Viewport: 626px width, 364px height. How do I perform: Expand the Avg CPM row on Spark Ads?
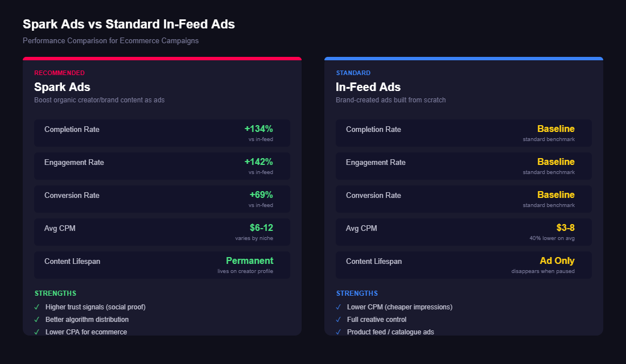click(x=163, y=231)
